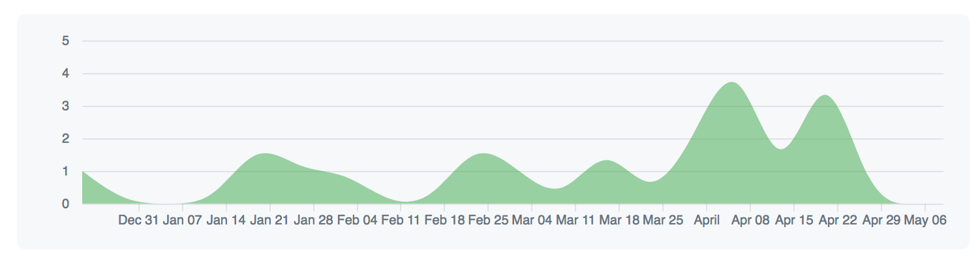Click the Jan 28 date label

[313, 221]
